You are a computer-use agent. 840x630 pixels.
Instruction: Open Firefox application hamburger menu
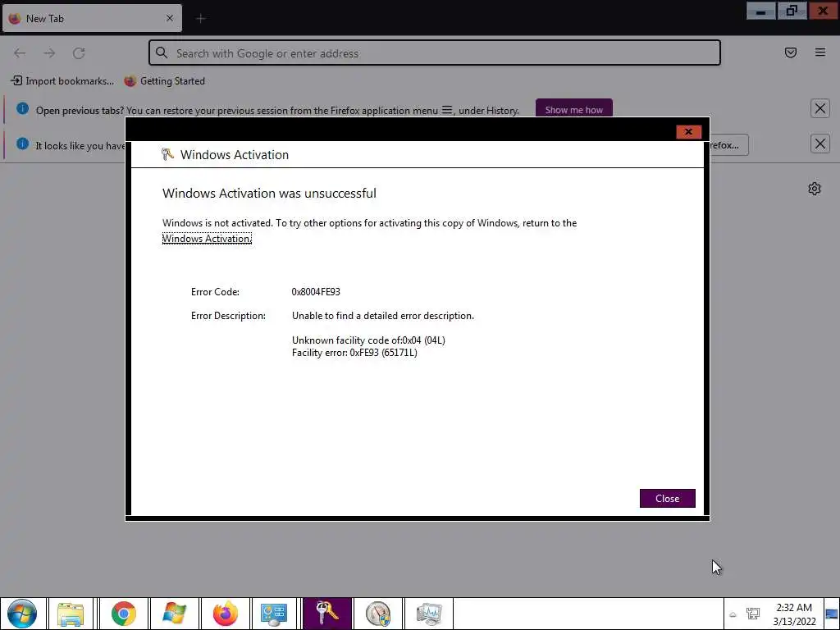coord(819,52)
